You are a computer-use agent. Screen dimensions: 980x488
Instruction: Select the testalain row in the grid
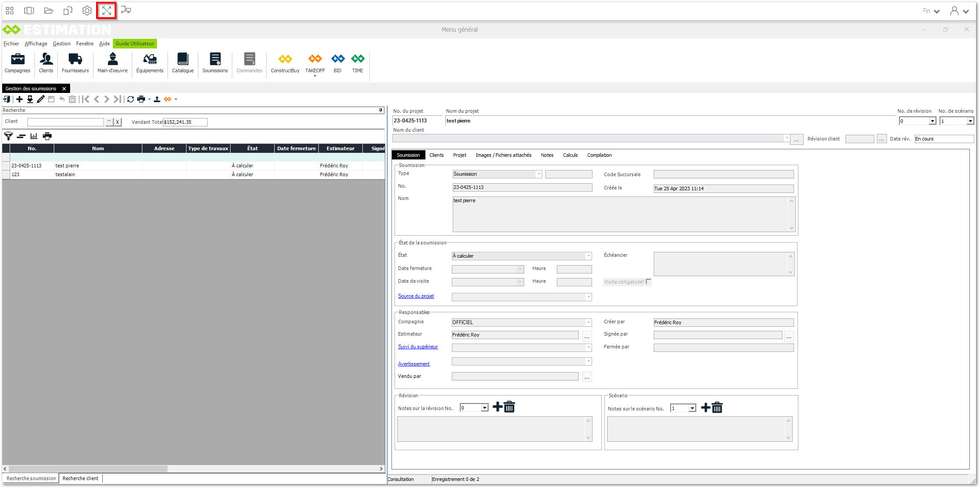click(x=65, y=174)
